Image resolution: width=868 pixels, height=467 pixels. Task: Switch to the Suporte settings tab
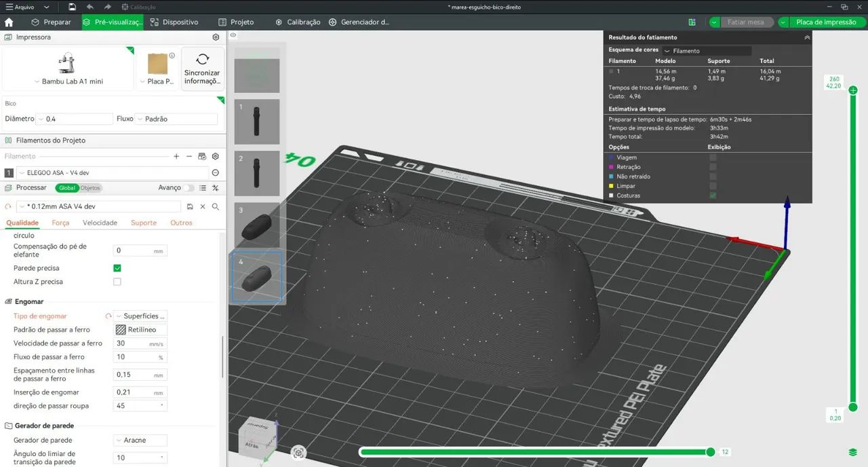143,223
